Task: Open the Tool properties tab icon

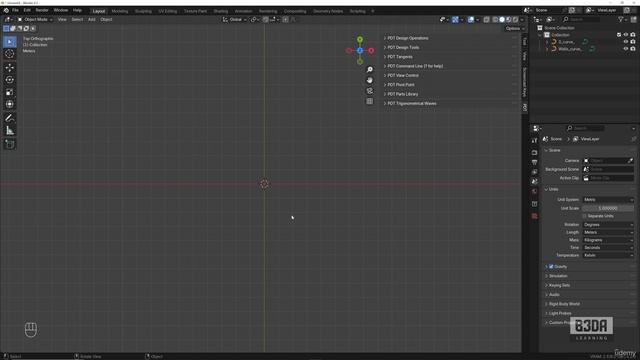Action: coord(534,140)
